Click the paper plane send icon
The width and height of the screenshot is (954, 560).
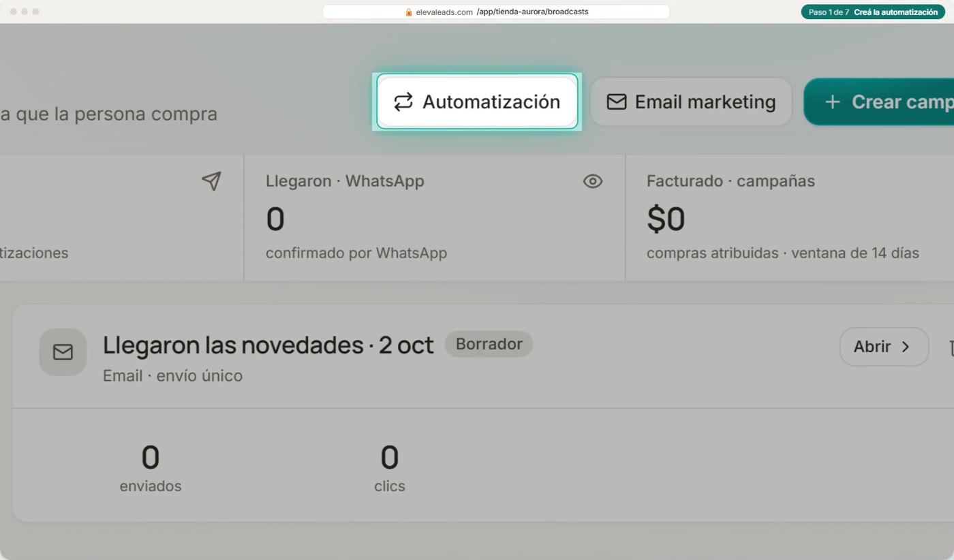(x=211, y=181)
